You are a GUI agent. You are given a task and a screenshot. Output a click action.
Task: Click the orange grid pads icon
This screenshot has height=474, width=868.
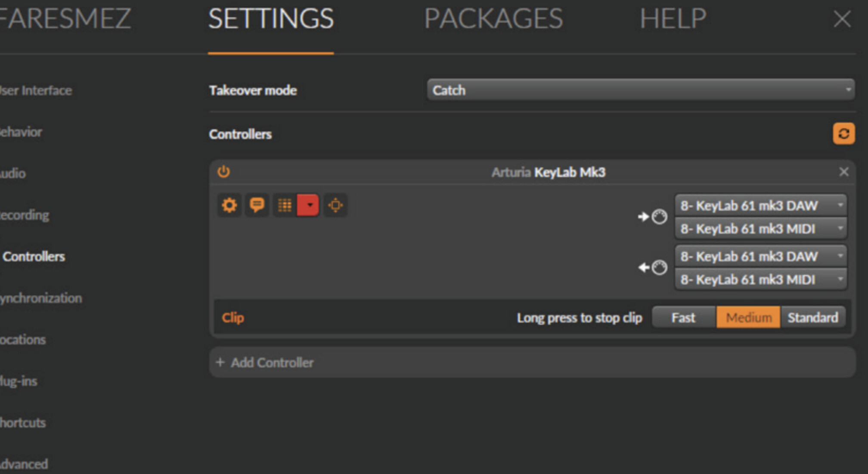tap(285, 205)
